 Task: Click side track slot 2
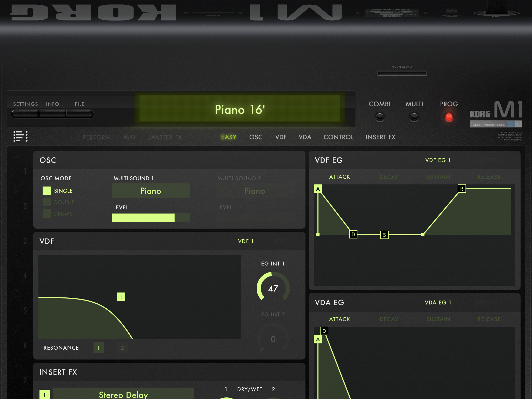21,206
